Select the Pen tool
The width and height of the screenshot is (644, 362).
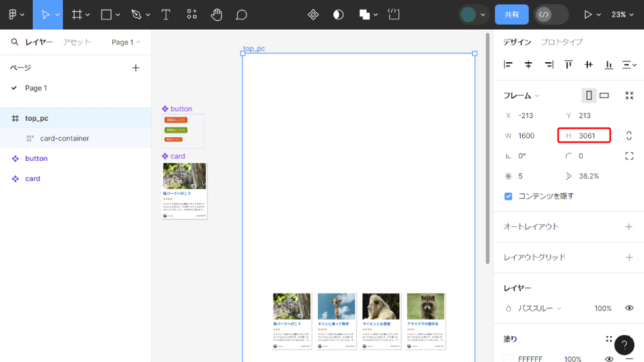[x=136, y=14]
